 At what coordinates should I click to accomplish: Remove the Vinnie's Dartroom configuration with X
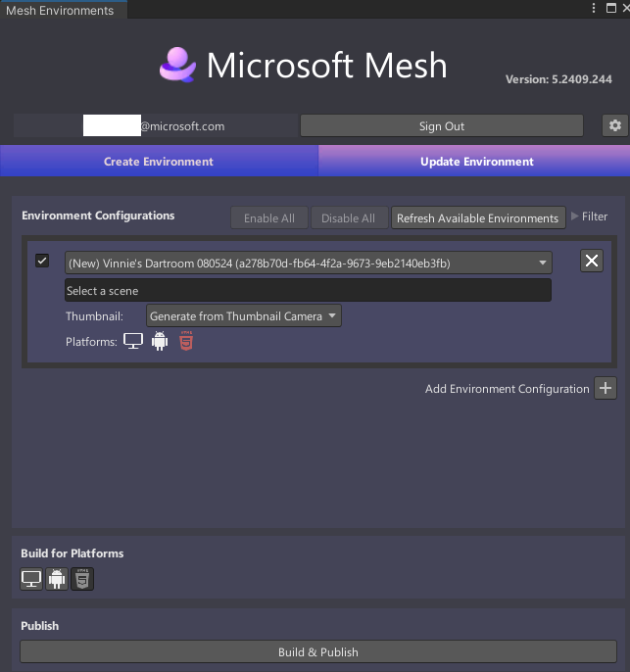(592, 261)
